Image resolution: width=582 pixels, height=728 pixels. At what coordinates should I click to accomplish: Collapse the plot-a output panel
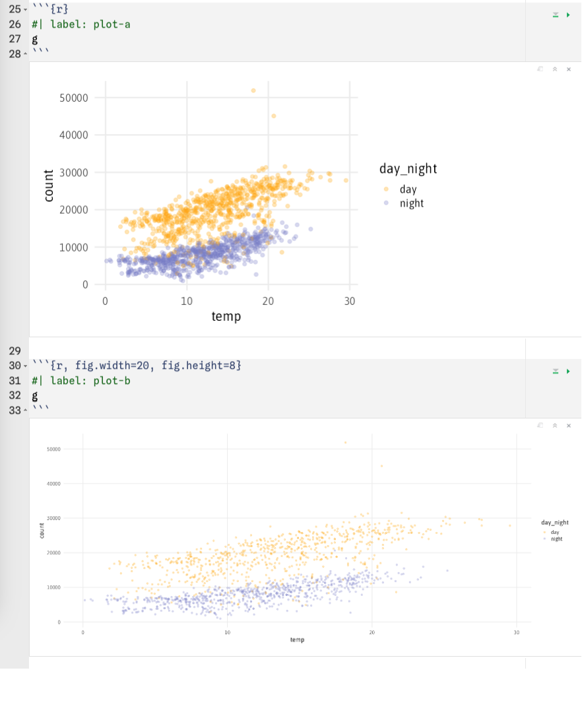[555, 69]
